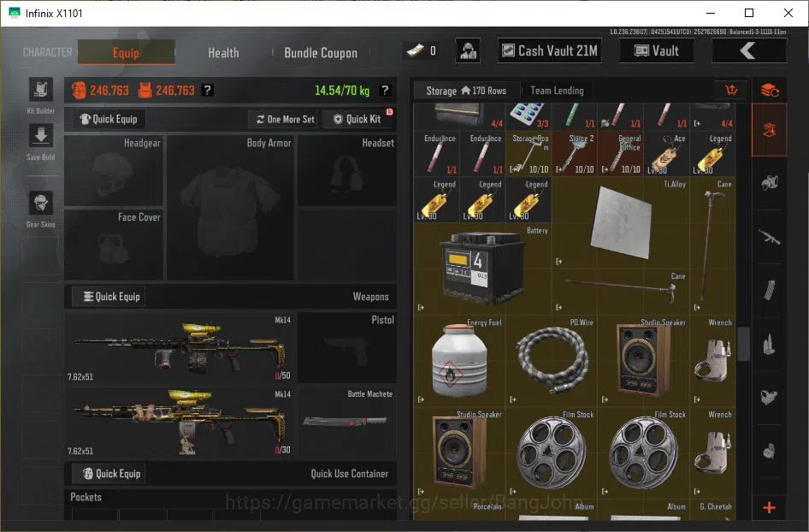Filter storage by the sight attachment icon
This screenshot has height=532, width=809.
pyautogui.click(x=770, y=398)
